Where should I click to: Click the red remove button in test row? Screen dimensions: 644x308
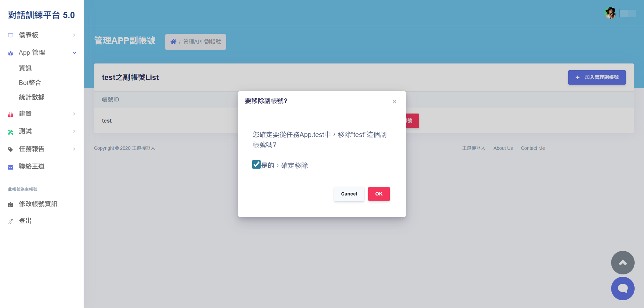pos(412,121)
